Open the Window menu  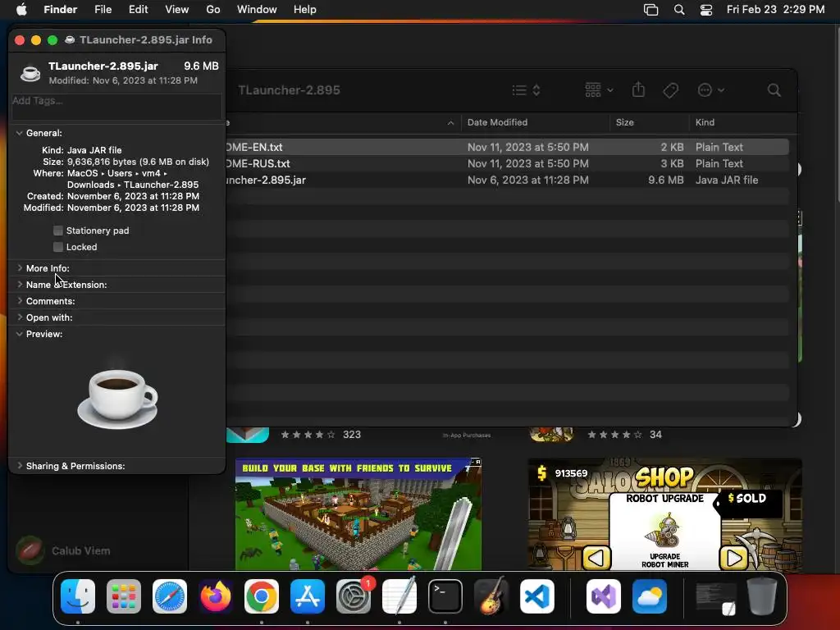pos(257,10)
